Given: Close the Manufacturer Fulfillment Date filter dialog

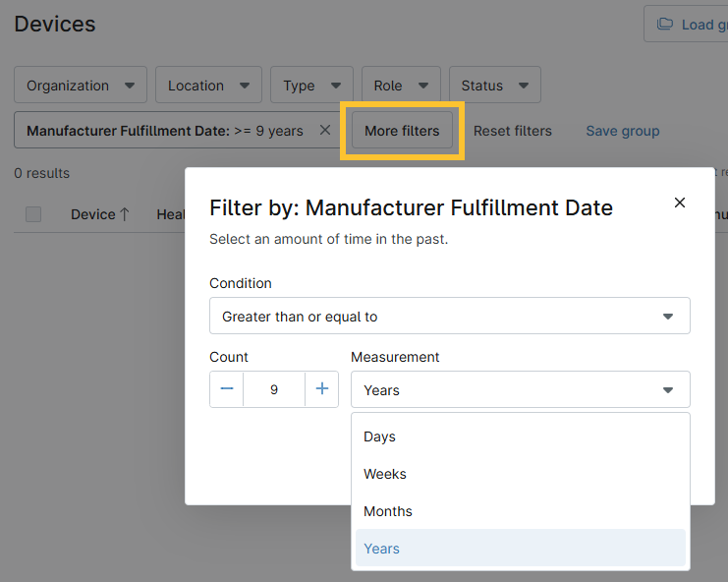Looking at the screenshot, I should pyautogui.click(x=679, y=203).
